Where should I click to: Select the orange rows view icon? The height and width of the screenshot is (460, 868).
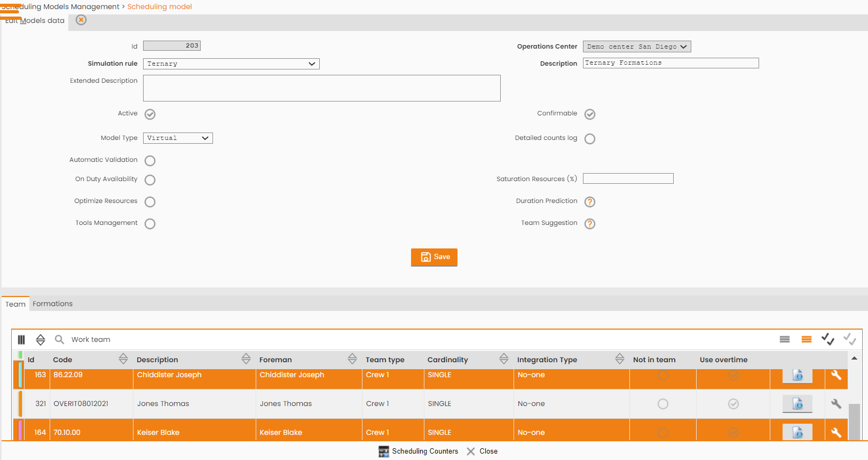[807, 339]
